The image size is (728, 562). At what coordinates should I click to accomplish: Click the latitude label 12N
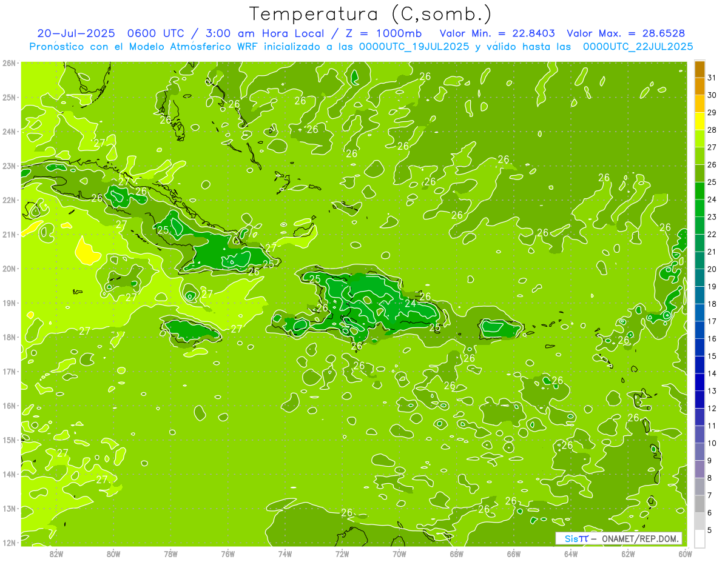(x=8, y=543)
